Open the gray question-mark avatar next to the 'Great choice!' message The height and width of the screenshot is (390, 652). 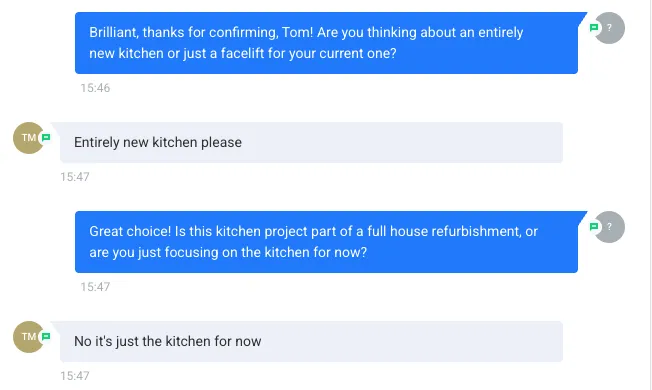[x=609, y=227]
